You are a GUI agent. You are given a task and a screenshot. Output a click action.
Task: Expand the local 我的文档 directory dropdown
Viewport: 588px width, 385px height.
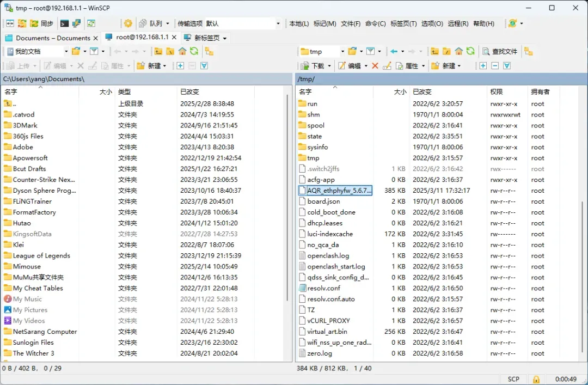click(x=66, y=51)
